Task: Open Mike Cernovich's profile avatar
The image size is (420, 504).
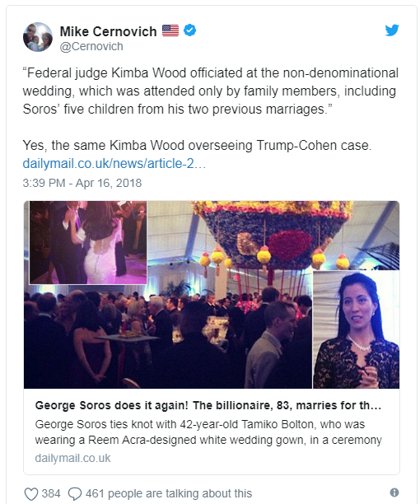Action: coord(38,37)
